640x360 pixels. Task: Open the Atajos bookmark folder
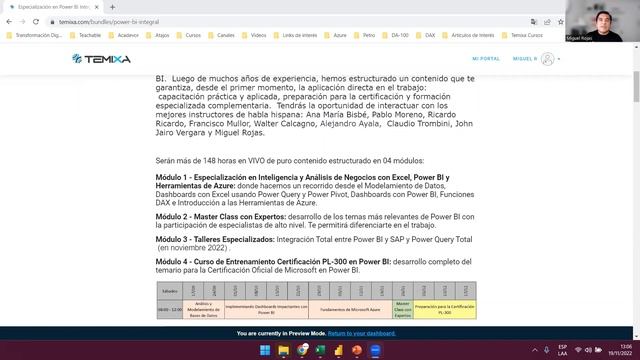pyautogui.click(x=158, y=36)
